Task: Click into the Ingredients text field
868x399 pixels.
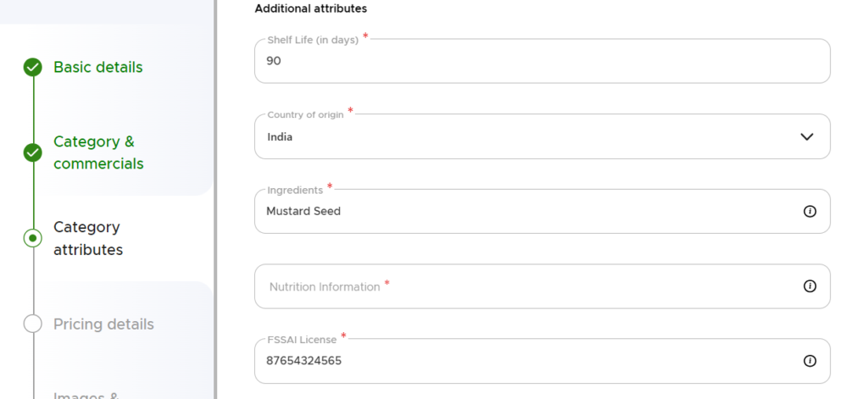Action: tap(526, 212)
